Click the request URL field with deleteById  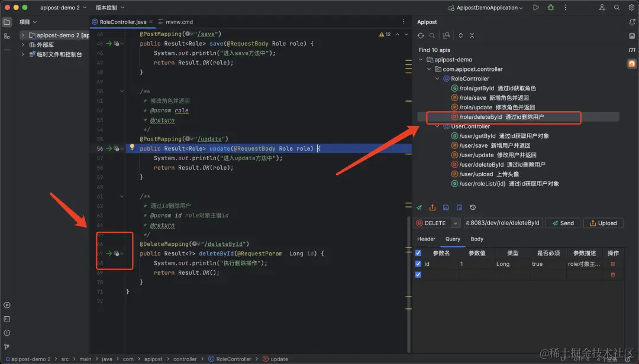(503, 223)
